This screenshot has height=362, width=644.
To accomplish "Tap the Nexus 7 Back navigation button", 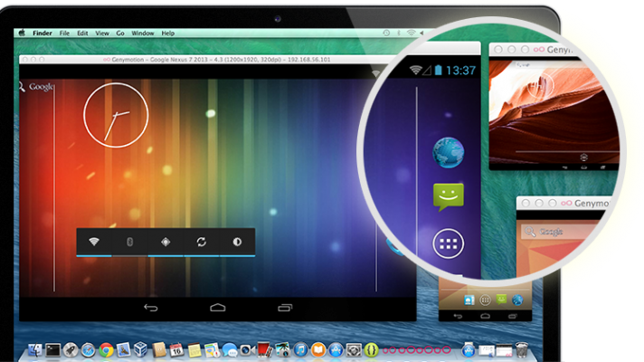I will 151,308.
